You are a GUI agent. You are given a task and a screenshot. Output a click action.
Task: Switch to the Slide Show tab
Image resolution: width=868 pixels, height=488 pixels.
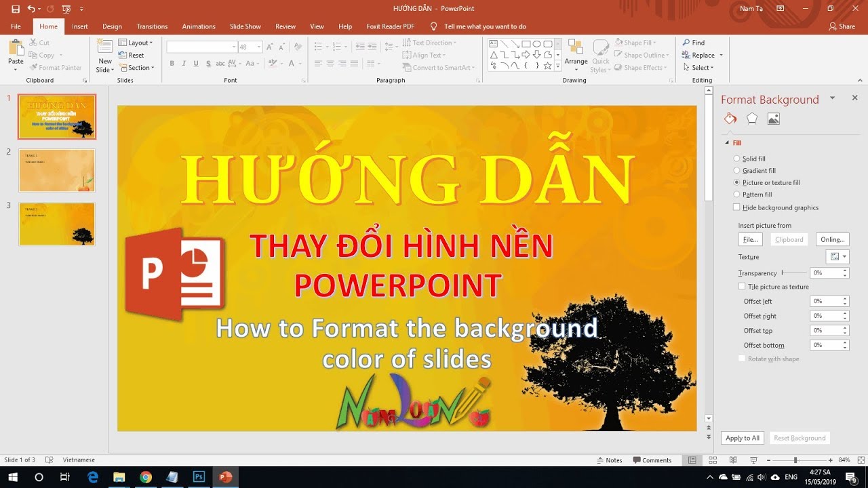tap(245, 26)
